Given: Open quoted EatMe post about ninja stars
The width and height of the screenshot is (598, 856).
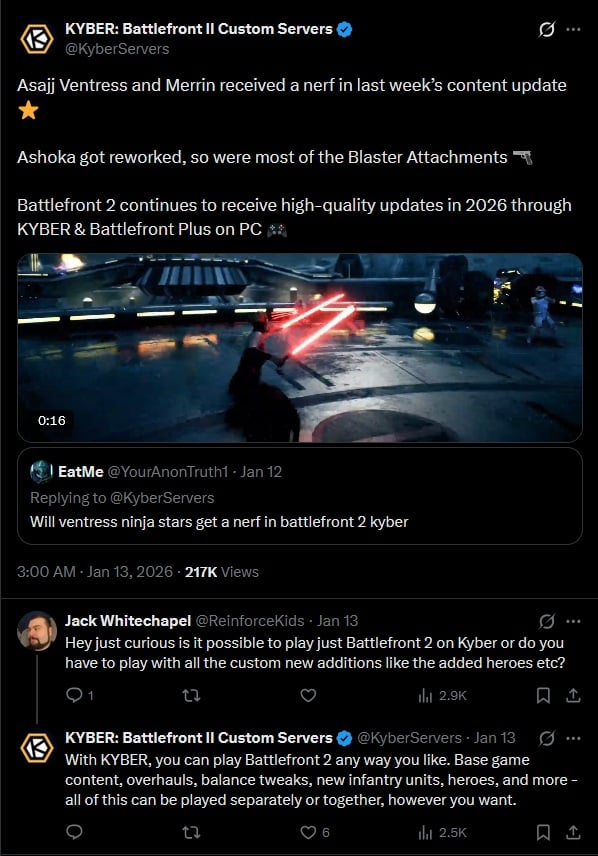Looking at the screenshot, I should tap(300, 496).
